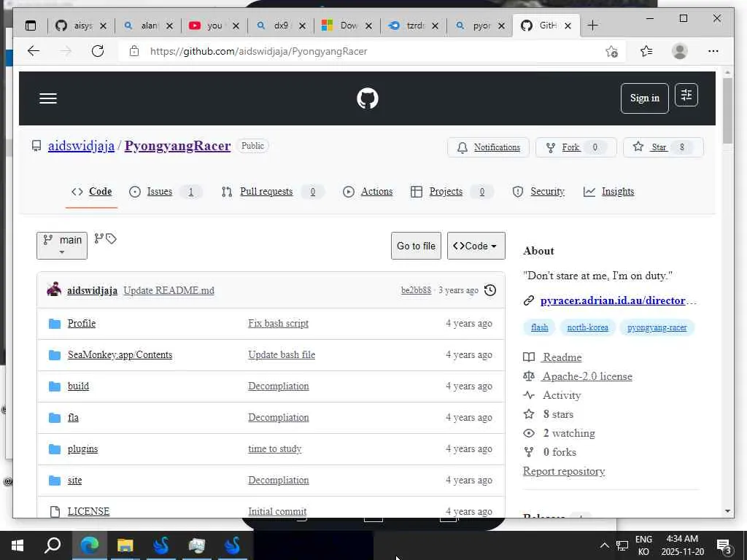The height and width of the screenshot is (560, 747).
Task: Switch to the Security tab
Action: pyautogui.click(x=538, y=192)
